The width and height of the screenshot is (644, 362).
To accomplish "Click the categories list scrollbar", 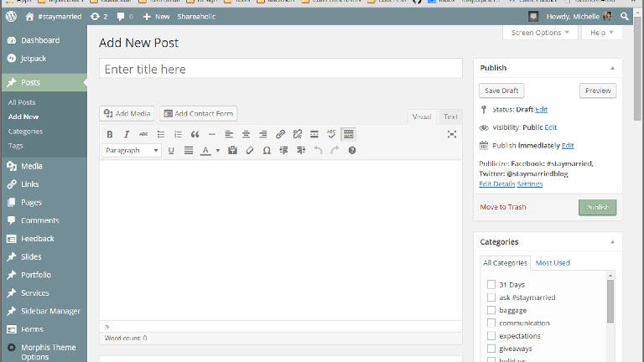I will [610, 302].
